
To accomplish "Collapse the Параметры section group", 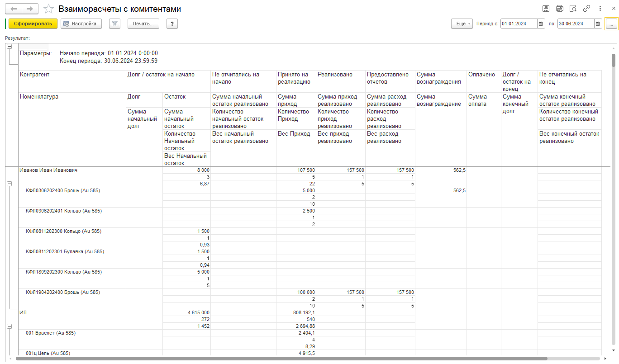I will [9, 47].
